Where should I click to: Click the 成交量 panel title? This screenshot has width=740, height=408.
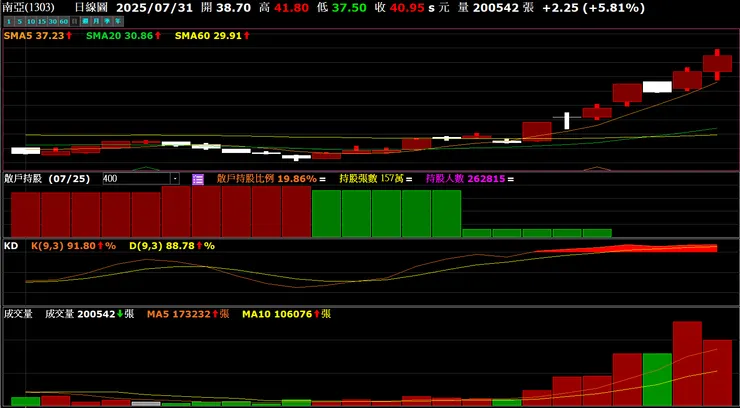coord(18,314)
